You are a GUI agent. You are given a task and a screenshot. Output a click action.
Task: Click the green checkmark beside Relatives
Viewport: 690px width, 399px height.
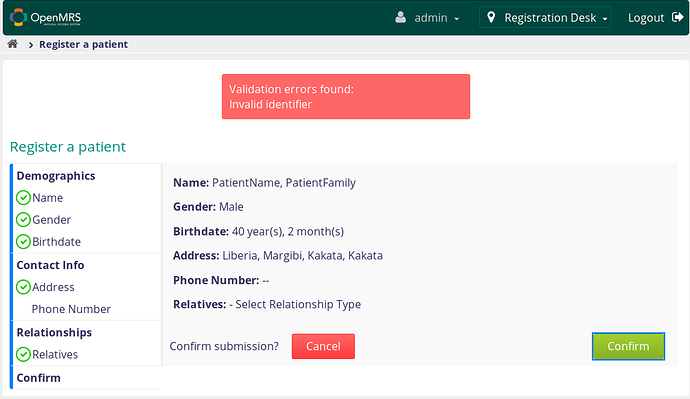click(23, 354)
